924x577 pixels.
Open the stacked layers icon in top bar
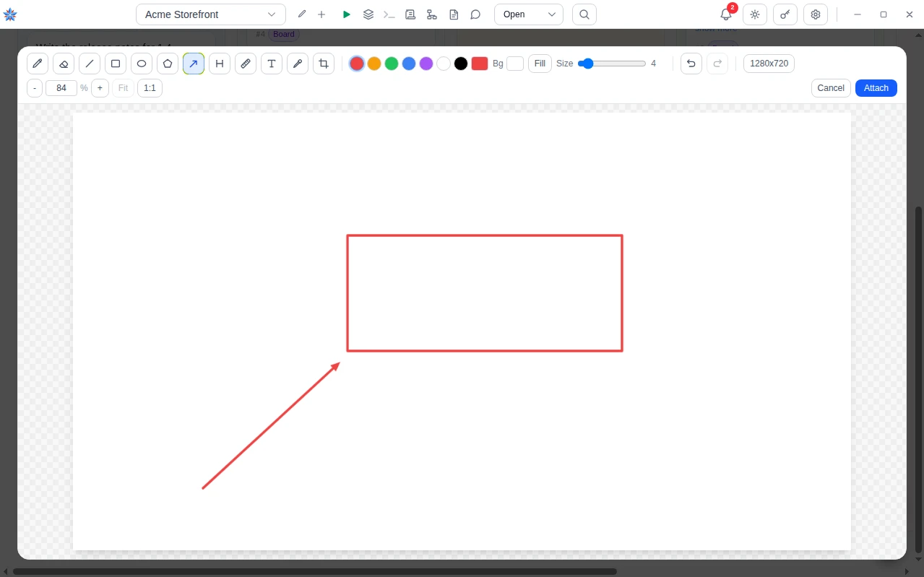368,14
